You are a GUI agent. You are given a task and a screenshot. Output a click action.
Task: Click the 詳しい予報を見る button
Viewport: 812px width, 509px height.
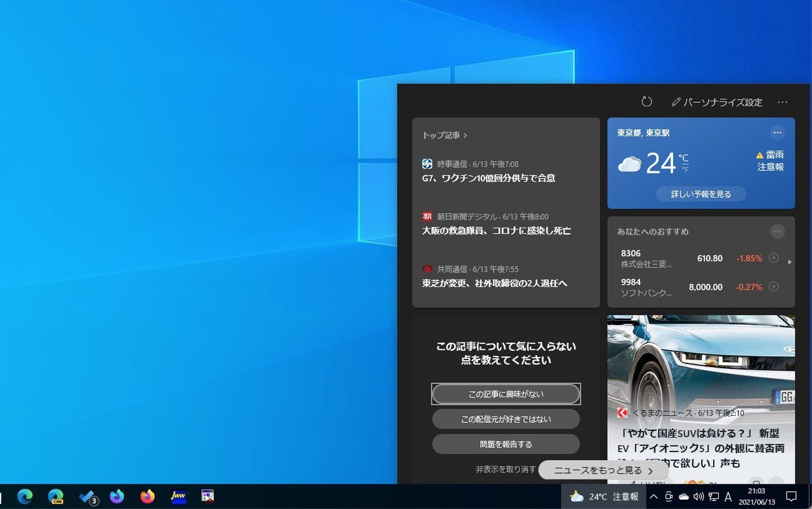tap(701, 194)
